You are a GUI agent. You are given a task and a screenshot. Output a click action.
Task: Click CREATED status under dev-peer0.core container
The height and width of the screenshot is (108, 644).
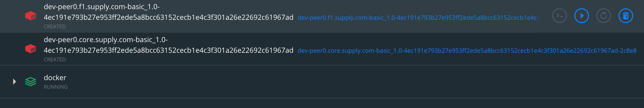click(x=55, y=60)
